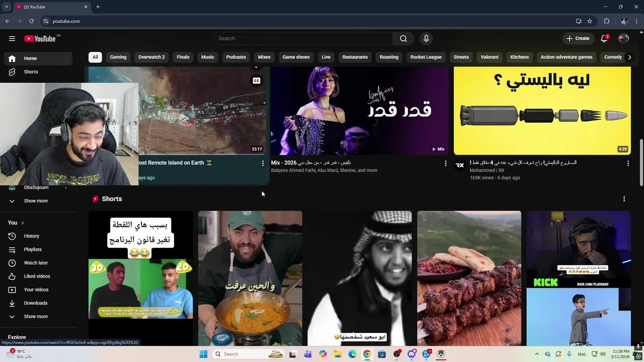Go back in browser

point(7,21)
